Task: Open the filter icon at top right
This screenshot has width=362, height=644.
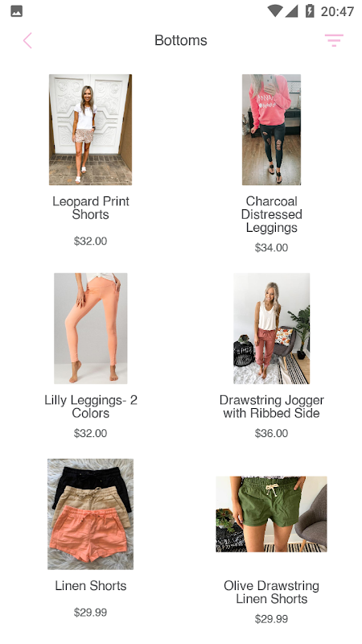Action: [x=334, y=40]
